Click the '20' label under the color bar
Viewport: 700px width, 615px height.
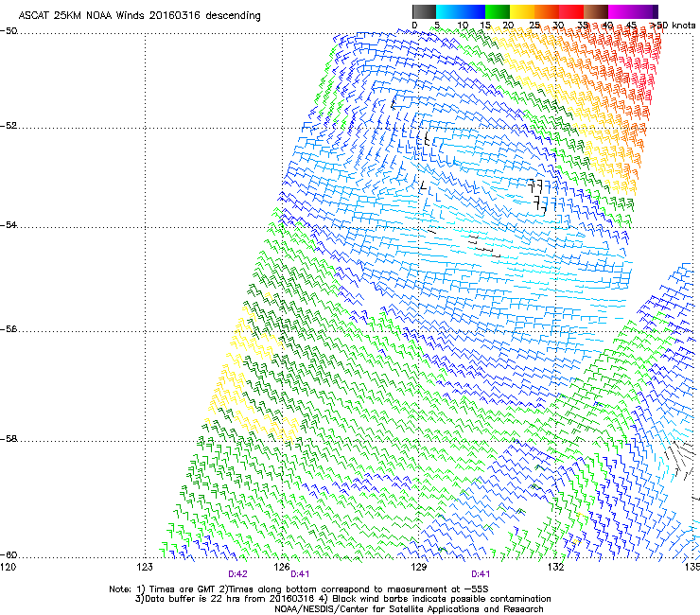[508, 26]
